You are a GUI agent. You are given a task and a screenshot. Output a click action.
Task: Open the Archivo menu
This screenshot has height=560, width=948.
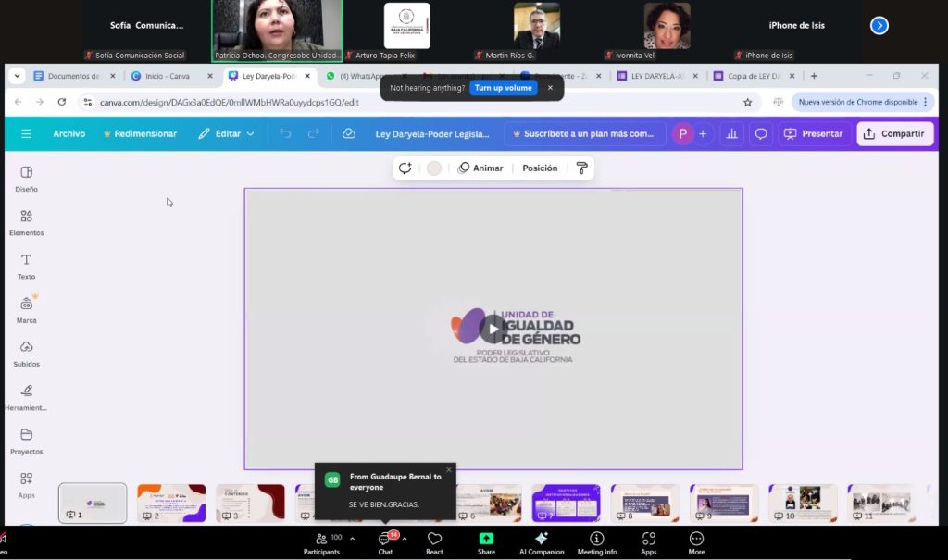69,133
